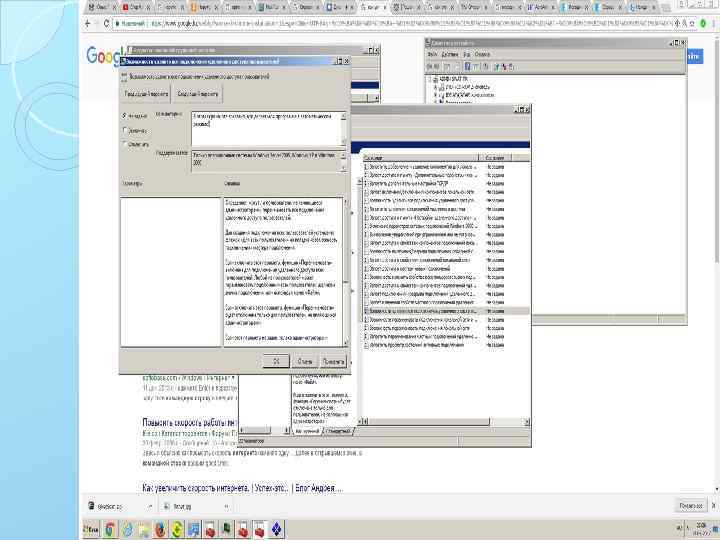Screen dimensions: 720x540
Task: Click inside the comment text box
Action: (x=266, y=129)
